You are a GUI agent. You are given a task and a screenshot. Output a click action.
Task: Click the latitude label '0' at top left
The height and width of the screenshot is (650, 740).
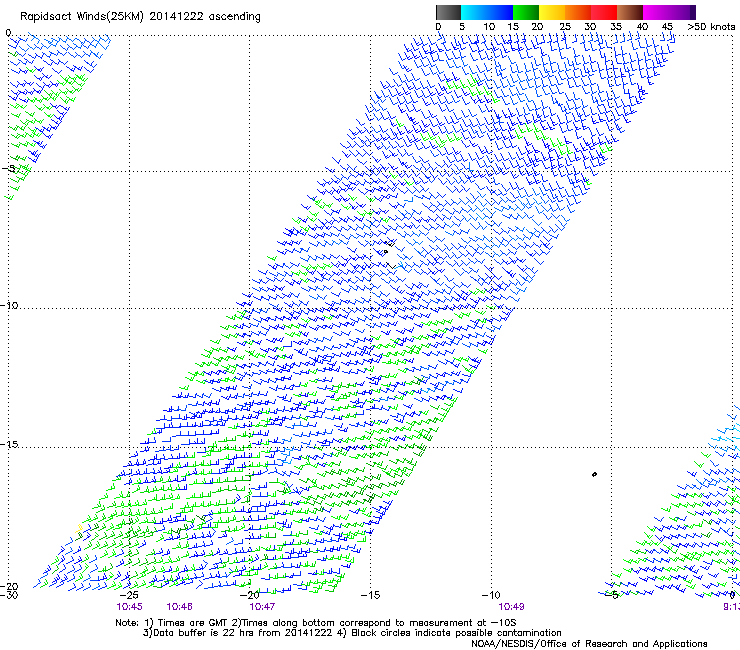tap(8, 33)
